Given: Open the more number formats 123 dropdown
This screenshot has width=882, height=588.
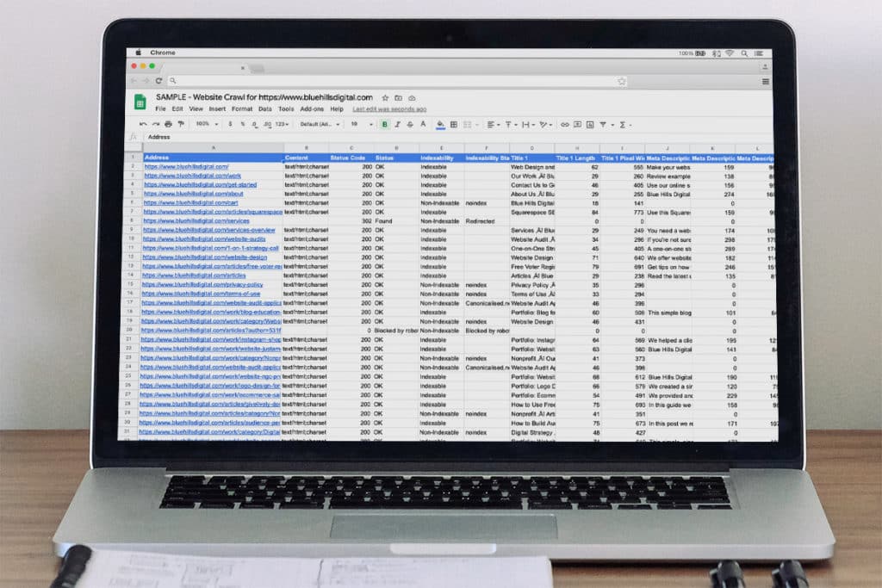Looking at the screenshot, I should [x=282, y=124].
